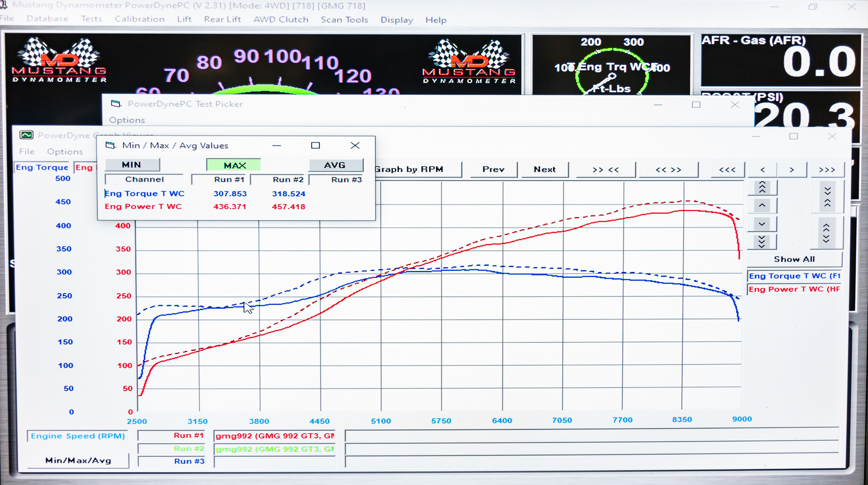Open File menu in Graph Viewer
This screenshot has width=868, height=485.
[26, 152]
